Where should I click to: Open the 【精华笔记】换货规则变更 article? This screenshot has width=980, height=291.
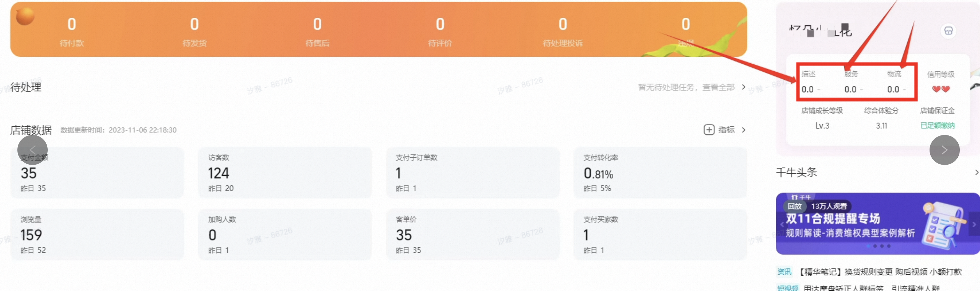[879, 272]
